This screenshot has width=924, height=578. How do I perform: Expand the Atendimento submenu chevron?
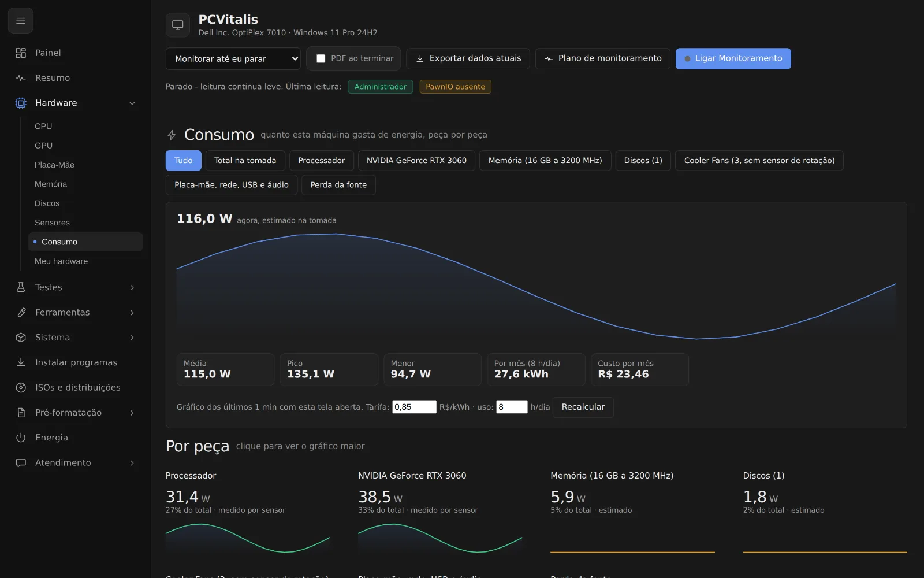[x=132, y=463]
